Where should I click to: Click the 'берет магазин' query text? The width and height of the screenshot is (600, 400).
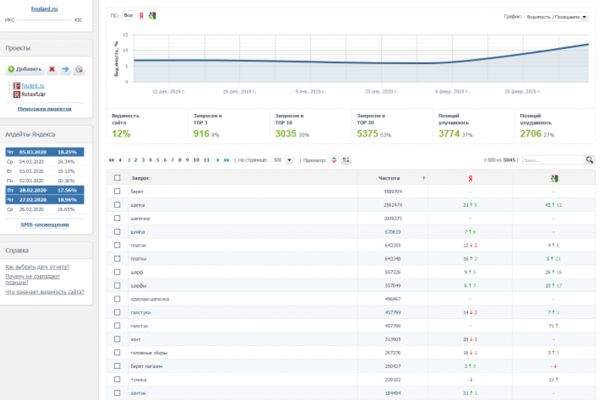click(147, 366)
